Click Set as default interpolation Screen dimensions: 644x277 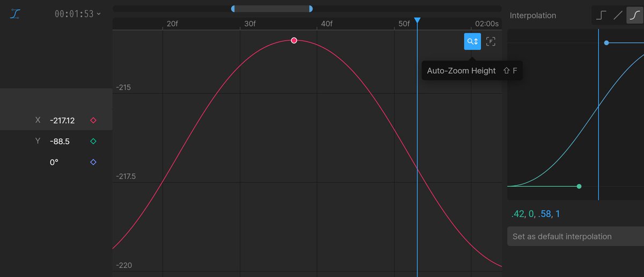coord(575,236)
